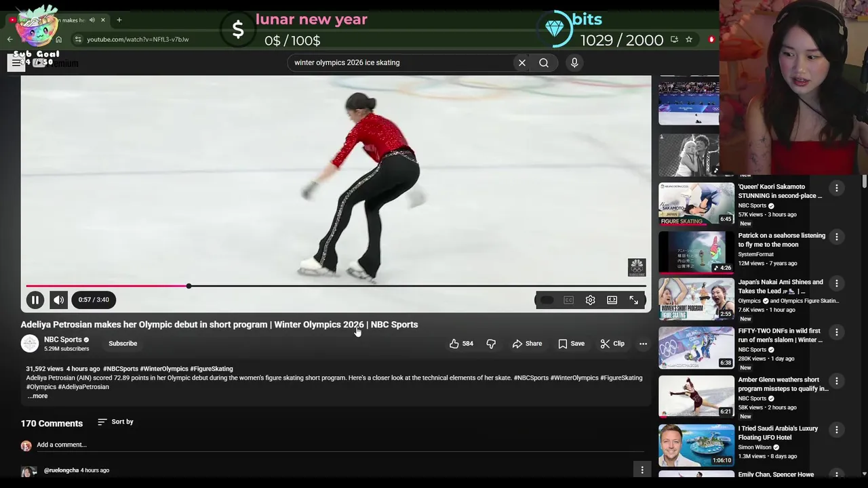The width and height of the screenshot is (868, 488).
Task: Mute the browser tab via speaker icon
Action: pos(92,20)
